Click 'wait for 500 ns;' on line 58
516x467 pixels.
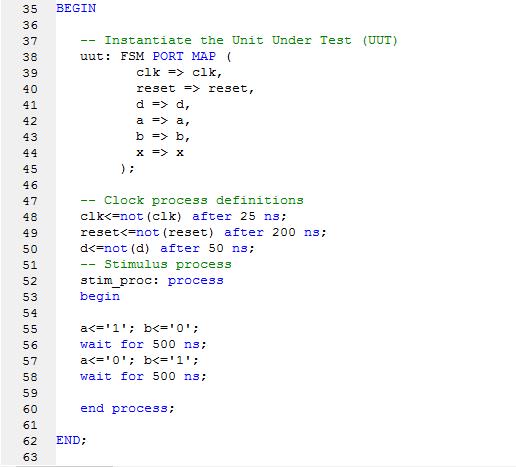(x=144, y=376)
